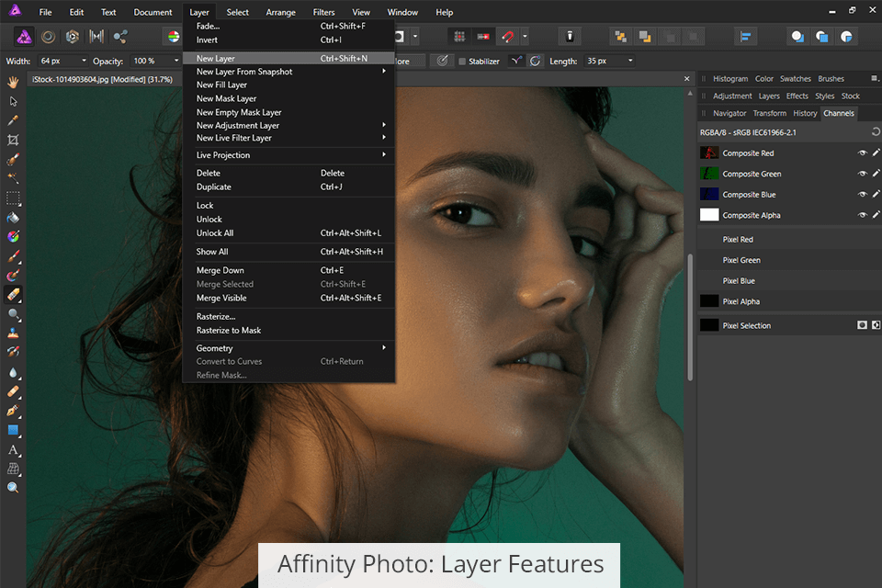
Task: Switch to the Liquify Persona icon
Action: pos(48,37)
